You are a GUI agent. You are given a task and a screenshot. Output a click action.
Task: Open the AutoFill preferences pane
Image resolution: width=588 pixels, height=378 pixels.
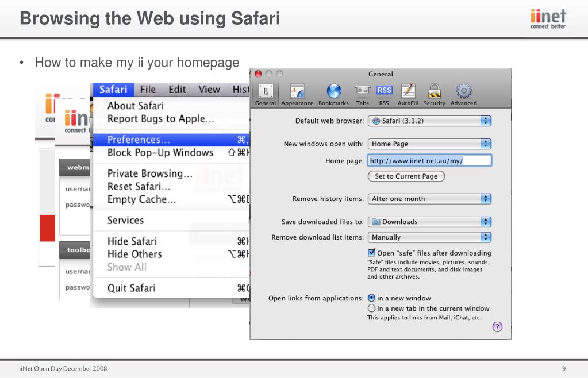(408, 94)
